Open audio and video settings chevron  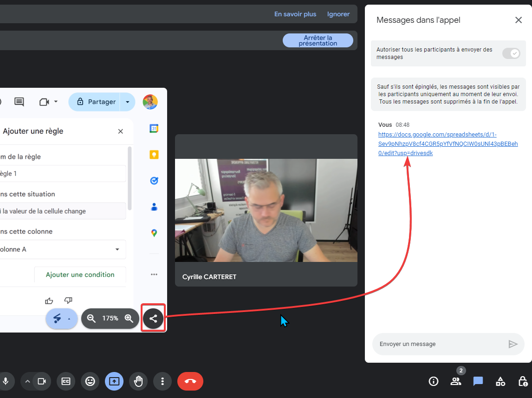click(27, 381)
